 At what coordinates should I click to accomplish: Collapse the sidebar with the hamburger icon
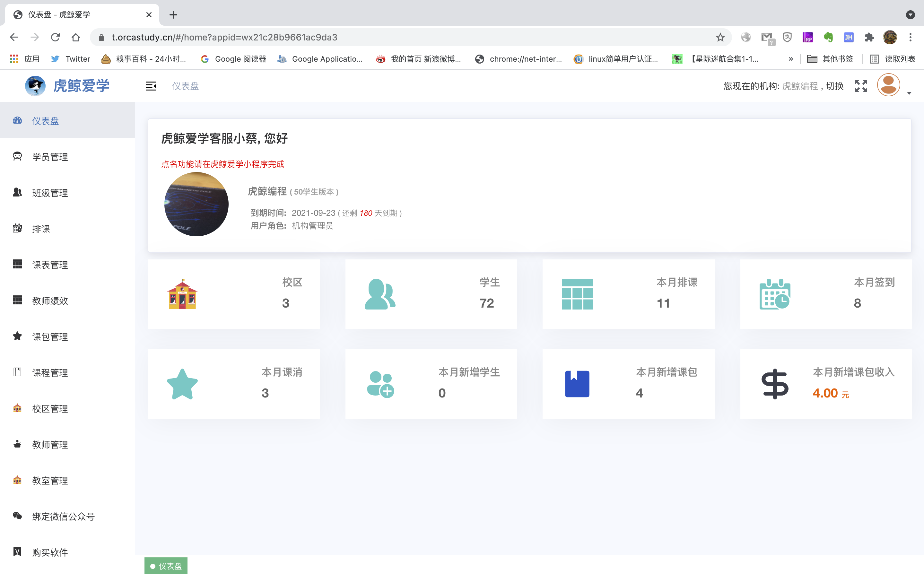coord(151,86)
